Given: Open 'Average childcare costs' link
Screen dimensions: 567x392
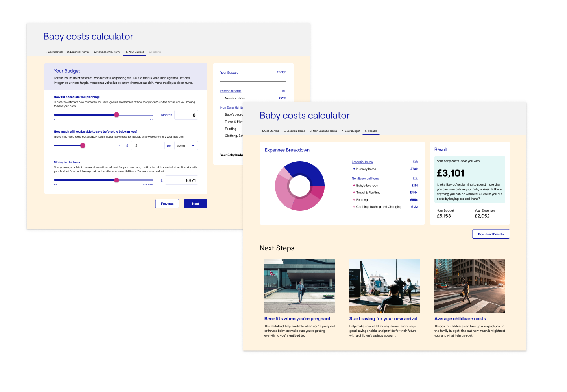Looking at the screenshot, I should 460,319.
